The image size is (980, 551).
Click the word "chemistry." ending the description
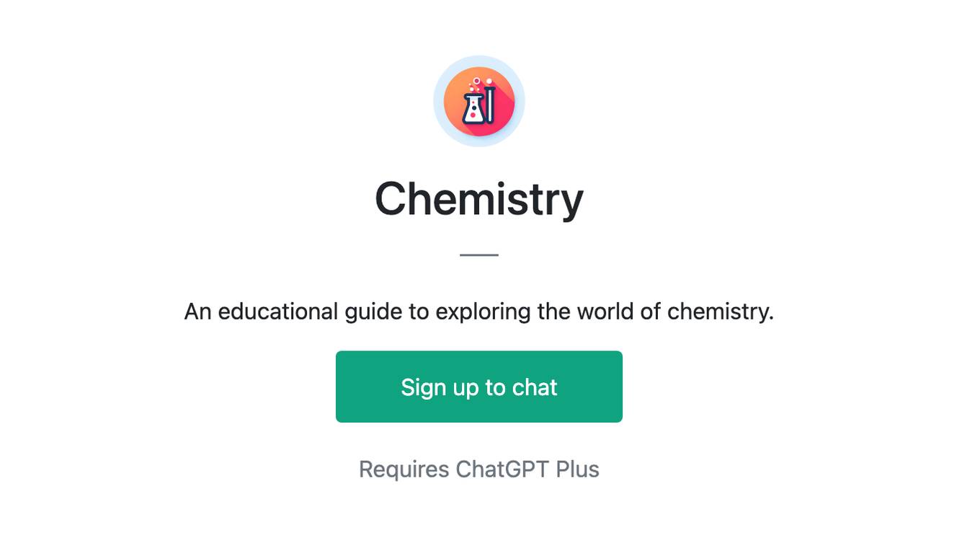tap(721, 312)
